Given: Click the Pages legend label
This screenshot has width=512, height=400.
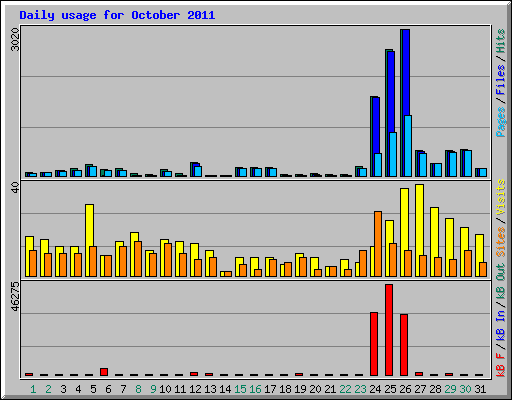Looking at the screenshot, I should tap(501, 122).
